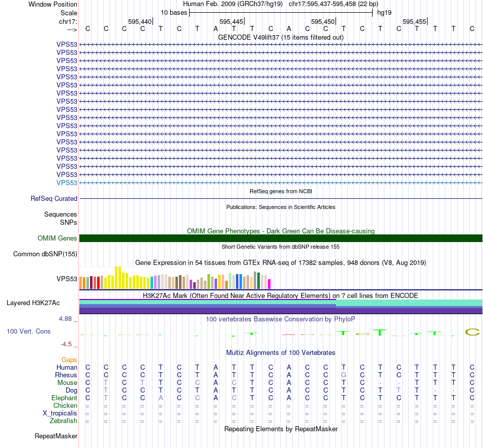This screenshot has height=448, width=483.
Task: Select the SNPs track label
Action: 69,222
